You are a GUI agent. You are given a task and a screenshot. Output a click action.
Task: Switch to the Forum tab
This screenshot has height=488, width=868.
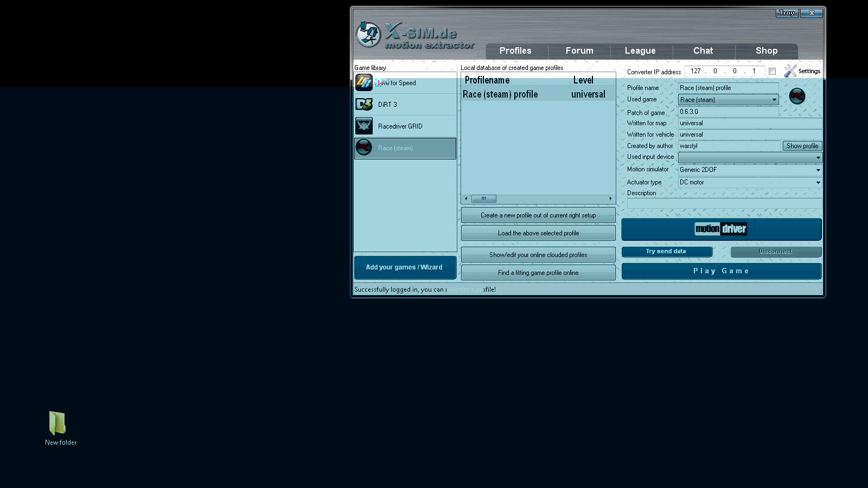(579, 51)
